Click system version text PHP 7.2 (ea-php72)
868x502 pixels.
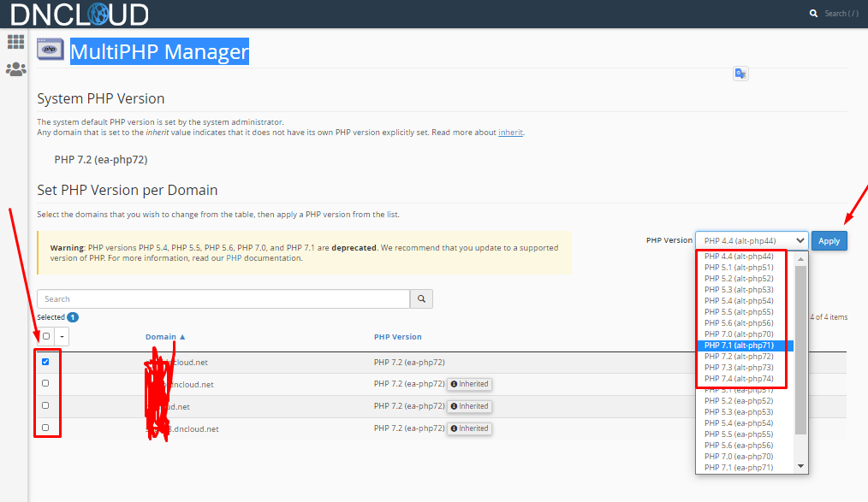point(101,160)
